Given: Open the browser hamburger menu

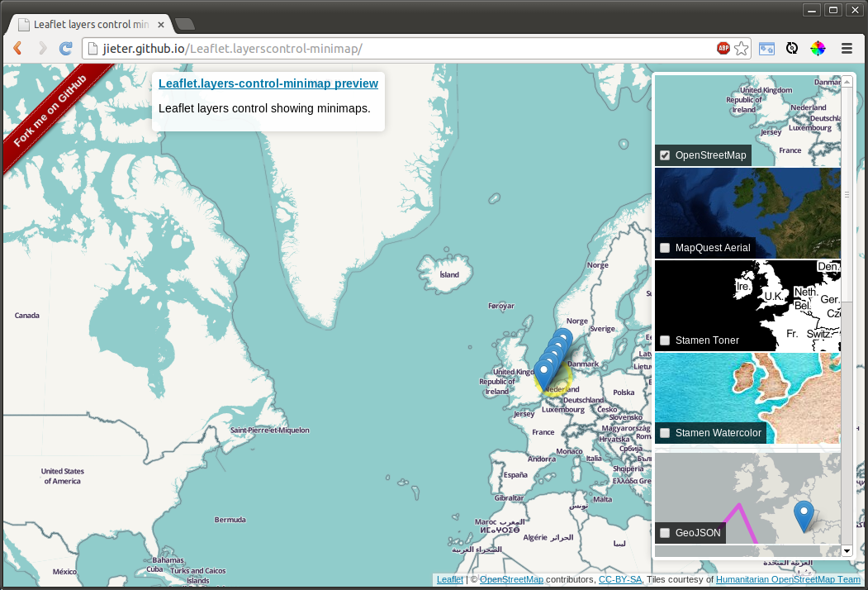Looking at the screenshot, I should 847,49.
